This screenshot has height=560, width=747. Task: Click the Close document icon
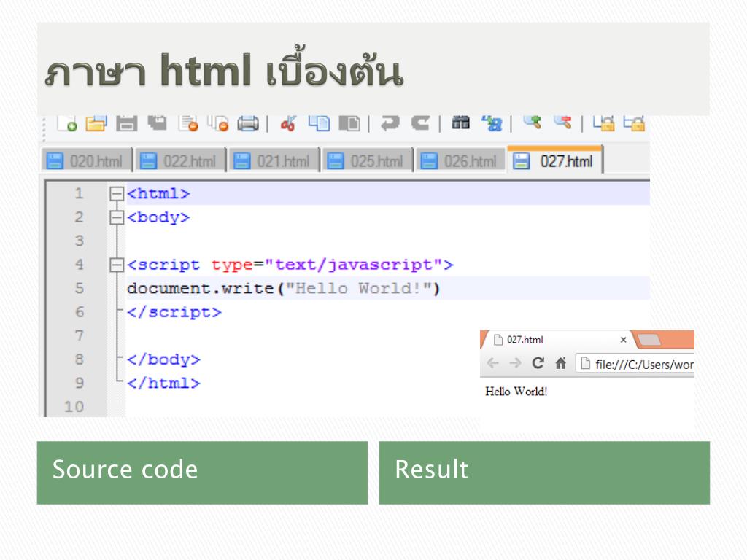click(x=188, y=123)
